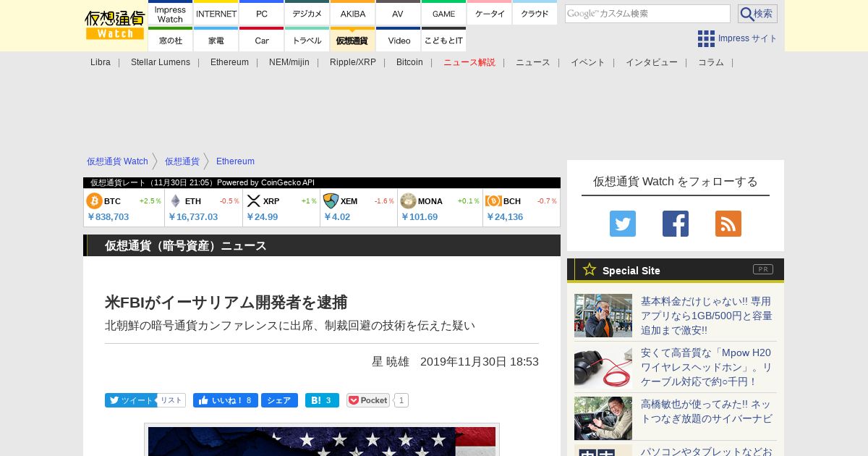868x456 pixels.
Task: Click the Impress サイト grid icon
Action: [706, 38]
